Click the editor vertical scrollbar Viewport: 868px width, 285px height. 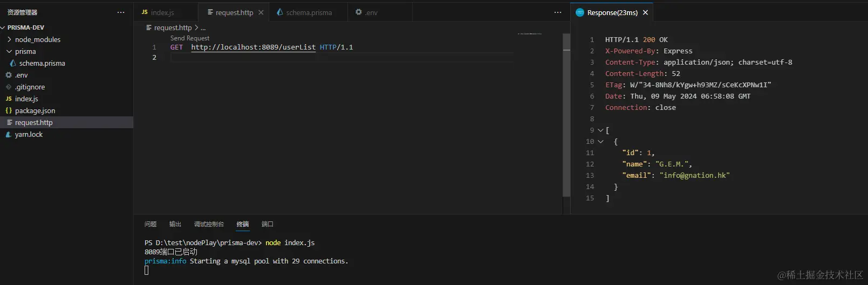coord(566,116)
